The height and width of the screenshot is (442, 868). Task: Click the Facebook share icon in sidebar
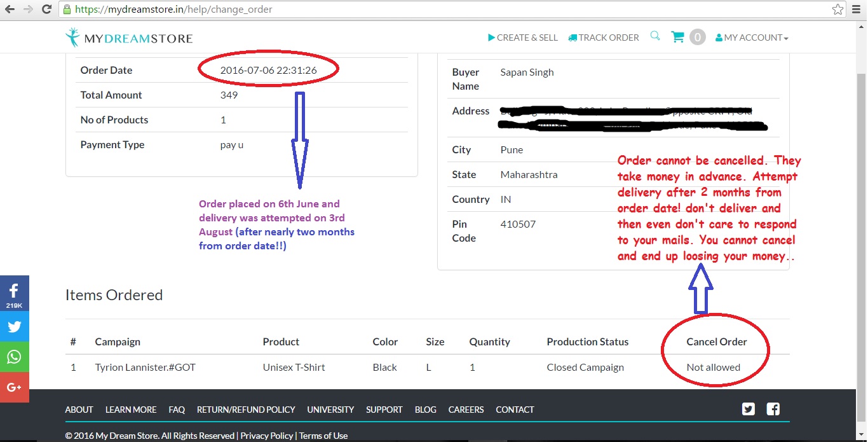point(14,293)
